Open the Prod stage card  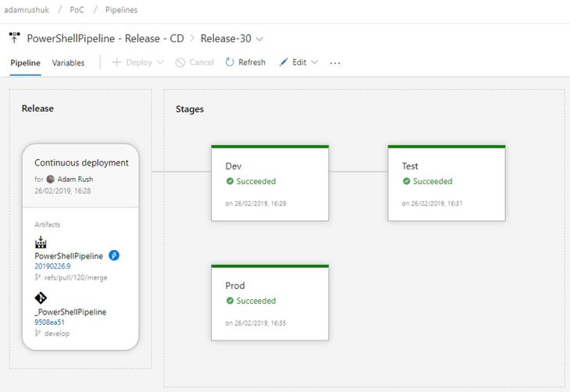tap(269, 303)
